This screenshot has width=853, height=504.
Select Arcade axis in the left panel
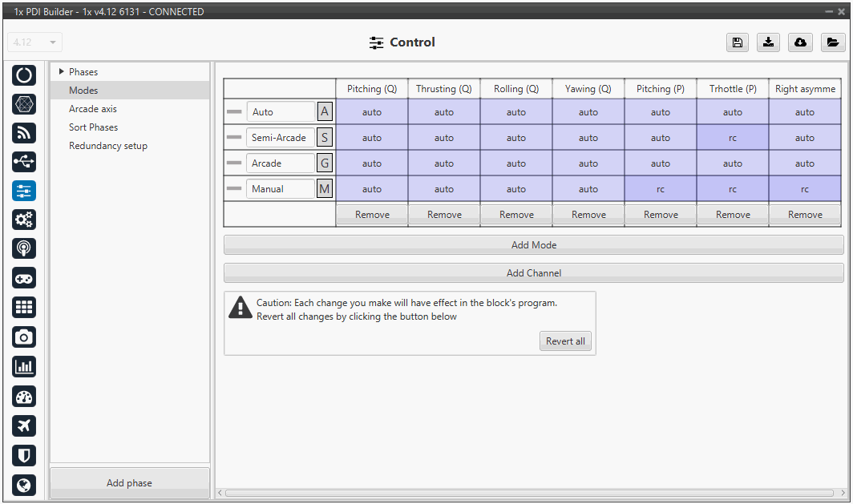click(93, 109)
